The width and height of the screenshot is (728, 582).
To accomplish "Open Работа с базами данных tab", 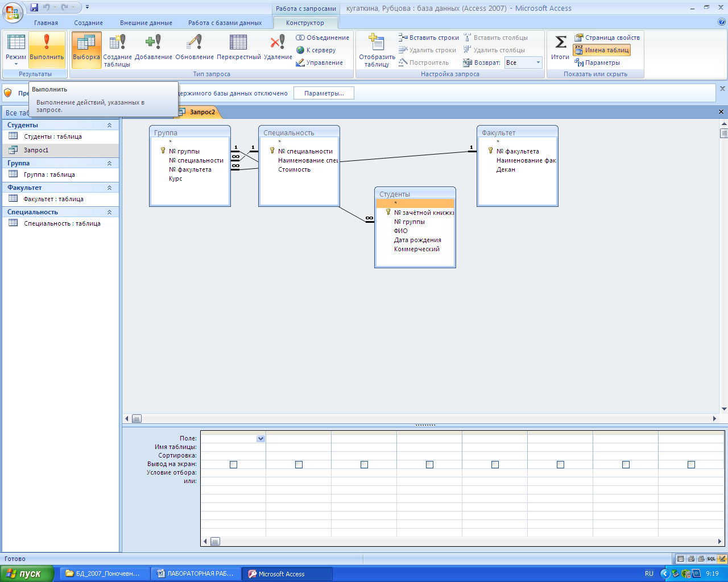I will click(225, 23).
